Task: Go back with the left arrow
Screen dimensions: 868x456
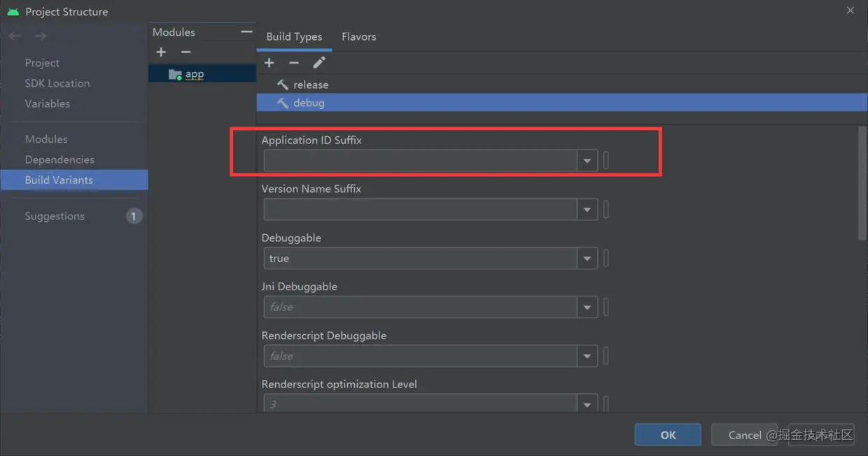Action: point(15,36)
